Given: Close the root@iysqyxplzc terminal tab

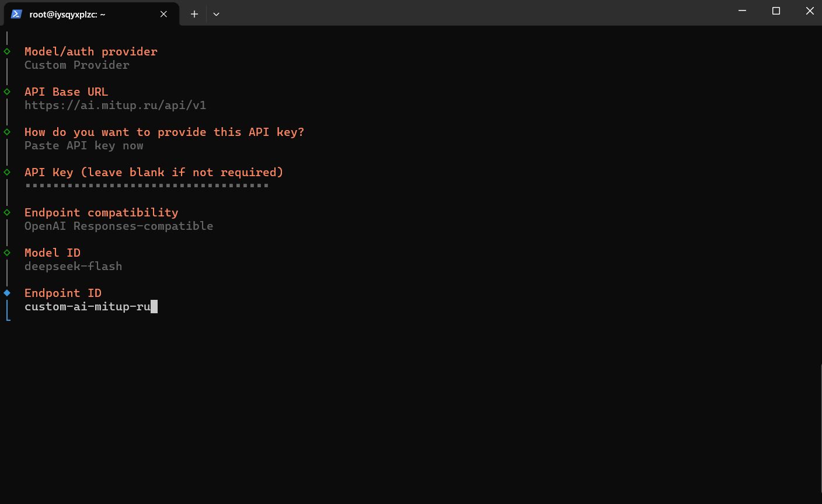Looking at the screenshot, I should (163, 14).
